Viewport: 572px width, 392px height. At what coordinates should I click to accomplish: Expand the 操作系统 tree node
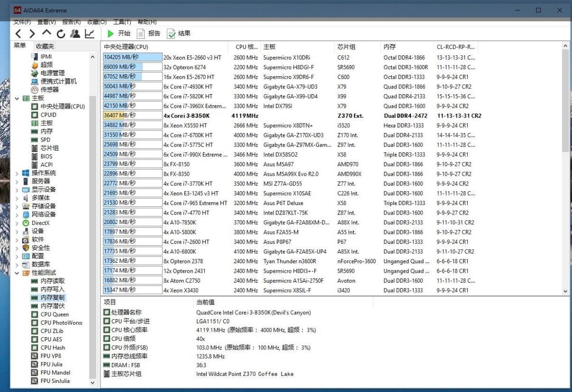point(17,173)
